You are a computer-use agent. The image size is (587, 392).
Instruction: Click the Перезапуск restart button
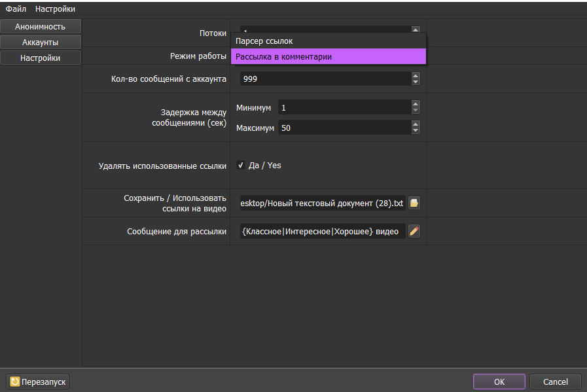(38, 382)
